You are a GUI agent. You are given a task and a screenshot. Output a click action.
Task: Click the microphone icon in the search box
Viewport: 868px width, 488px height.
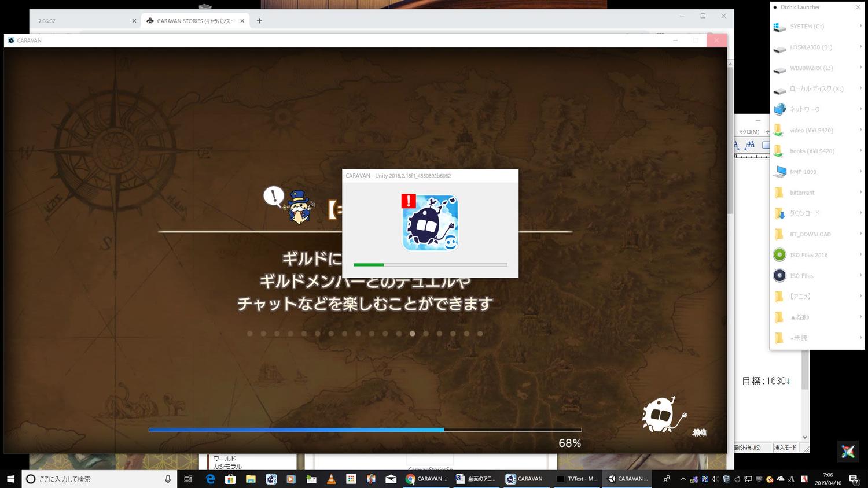[168, 479]
